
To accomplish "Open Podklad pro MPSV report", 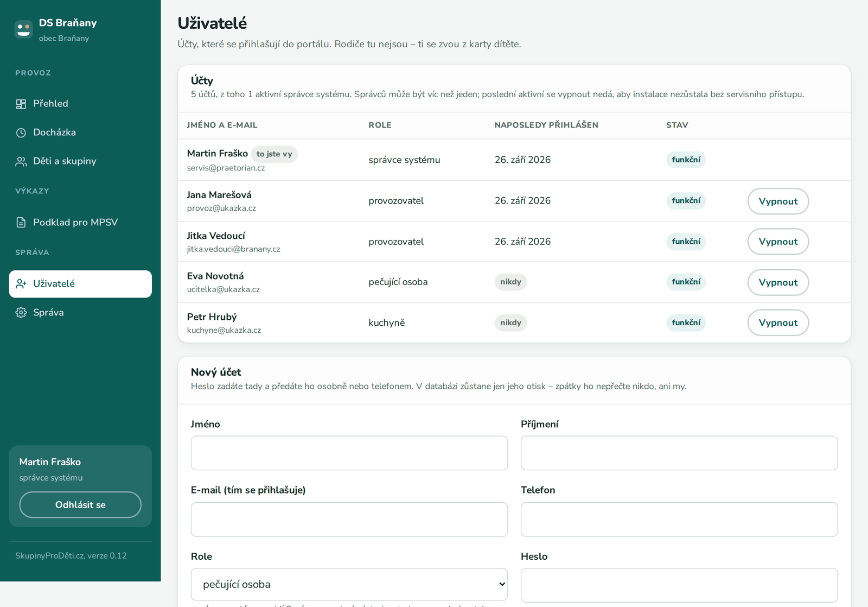I will [80, 222].
